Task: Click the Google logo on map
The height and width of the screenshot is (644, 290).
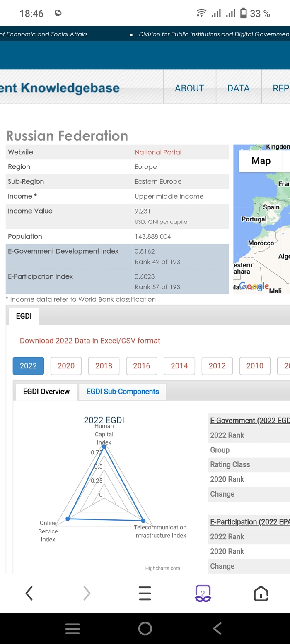Action: click(x=254, y=286)
